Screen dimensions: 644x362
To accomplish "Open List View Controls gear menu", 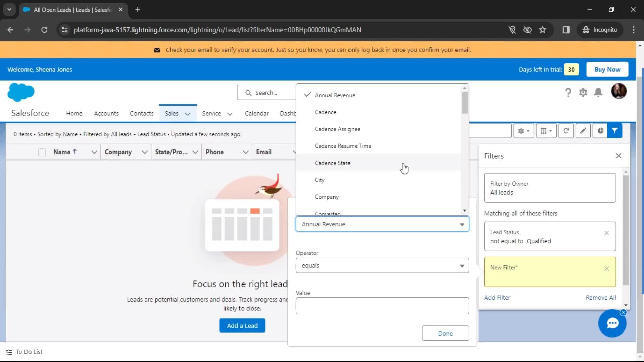I will 524,131.
